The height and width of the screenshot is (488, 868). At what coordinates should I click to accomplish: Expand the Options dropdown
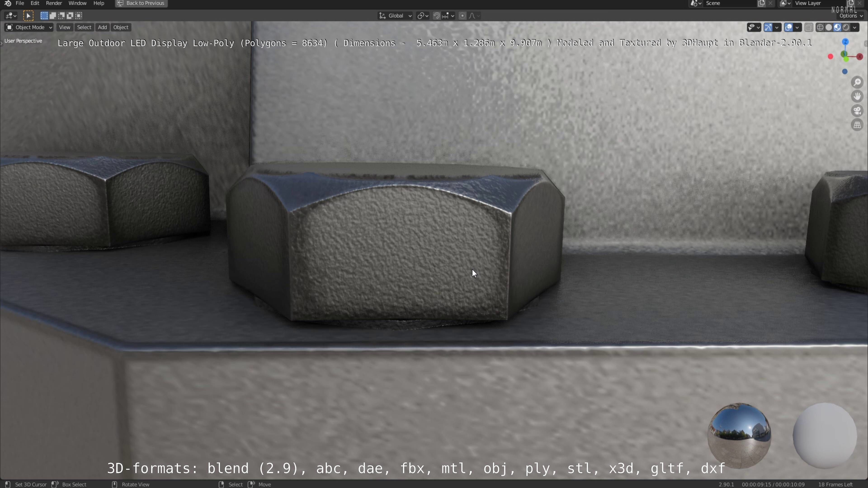coord(850,16)
